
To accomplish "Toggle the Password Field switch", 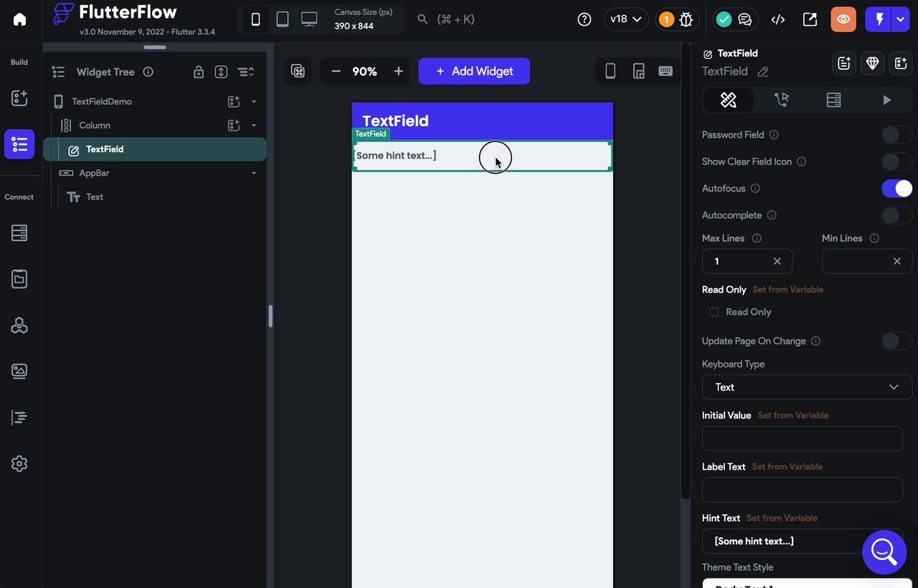I will (896, 135).
